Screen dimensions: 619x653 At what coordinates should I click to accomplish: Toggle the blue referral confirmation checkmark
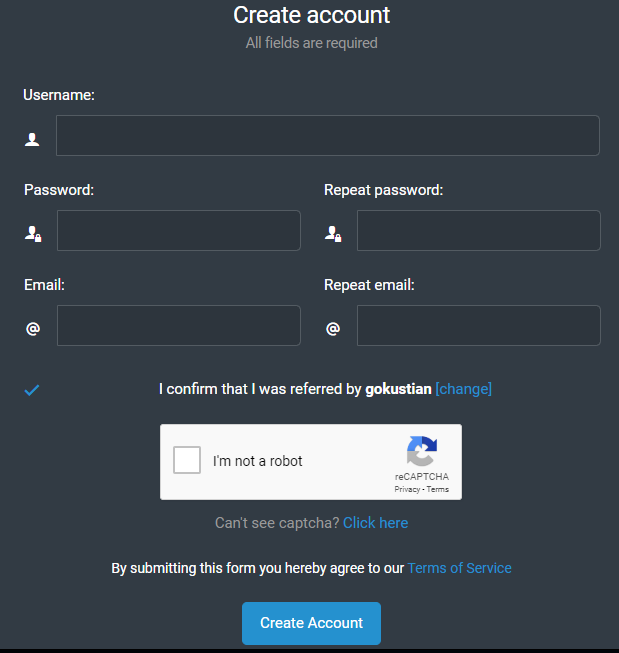pyautogui.click(x=32, y=390)
